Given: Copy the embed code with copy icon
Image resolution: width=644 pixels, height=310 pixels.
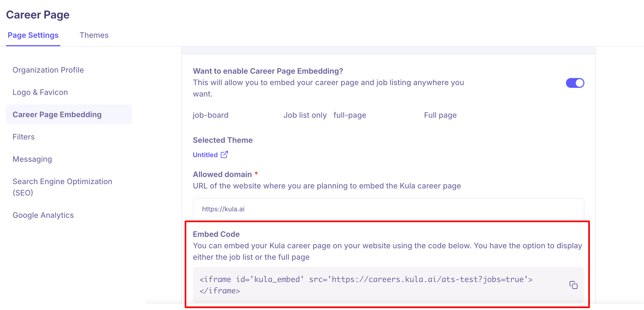Looking at the screenshot, I should click(x=573, y=285).
